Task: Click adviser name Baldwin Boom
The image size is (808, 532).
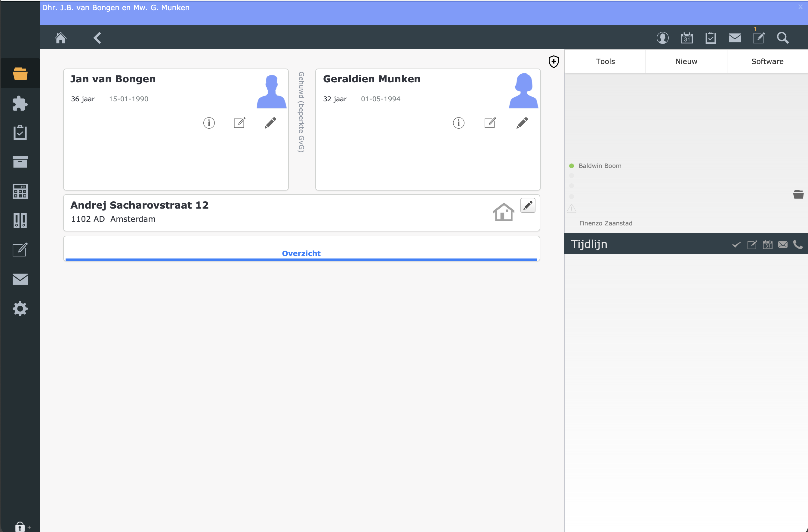Action: pos(600,166)
